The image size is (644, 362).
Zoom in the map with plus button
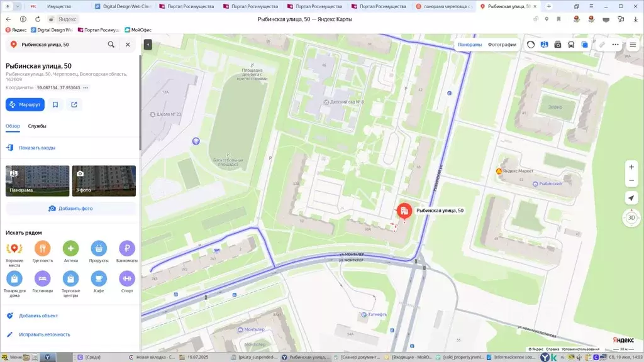point(631,167)
